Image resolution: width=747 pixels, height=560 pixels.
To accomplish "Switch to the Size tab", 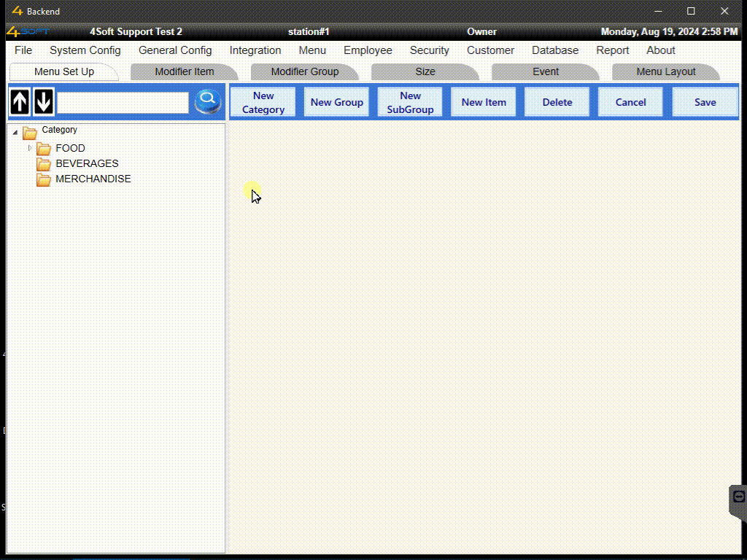I will point(425,72).
